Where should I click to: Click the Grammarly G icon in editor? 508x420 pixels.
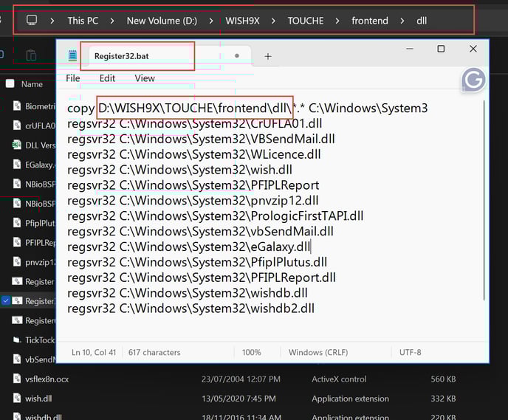(x=473, y=80)
